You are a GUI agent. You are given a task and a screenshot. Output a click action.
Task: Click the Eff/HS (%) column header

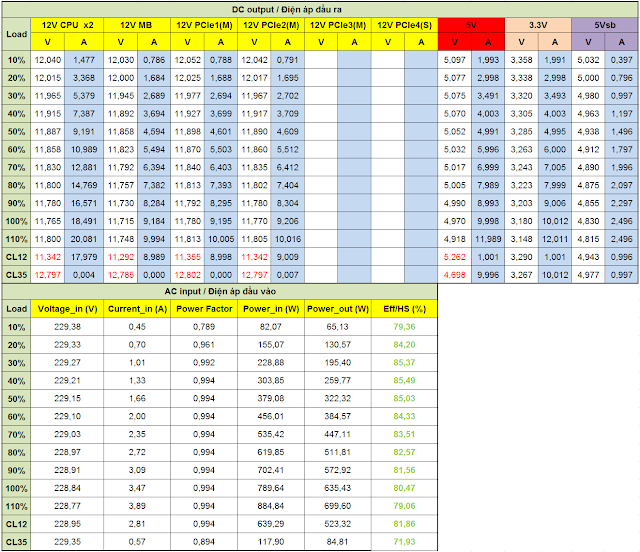(x=404, y=309)
